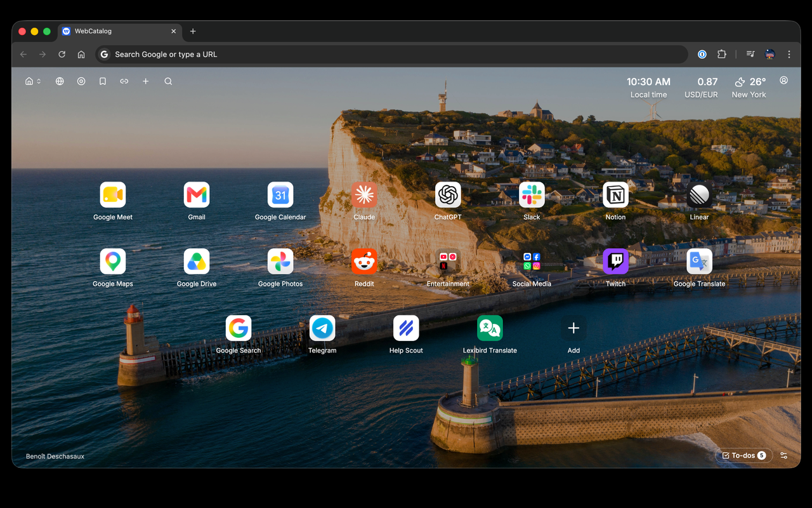Launch ChatGPT
The width and height of the screenshot is (812, 508).
click(x=448, y=195)
